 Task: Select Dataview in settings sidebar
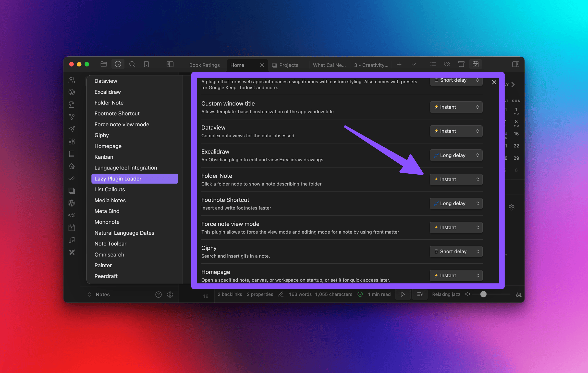(135, 81)
